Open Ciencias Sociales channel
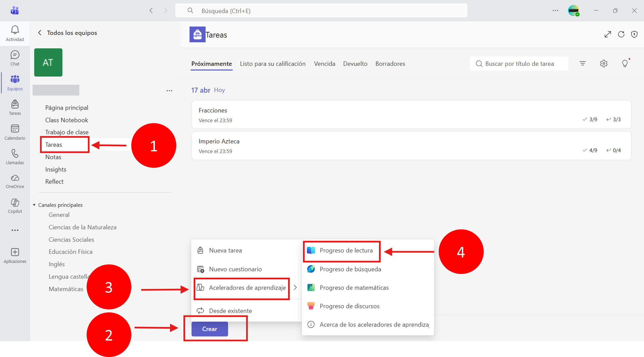644x357 pixels. (x=71, y=240)
